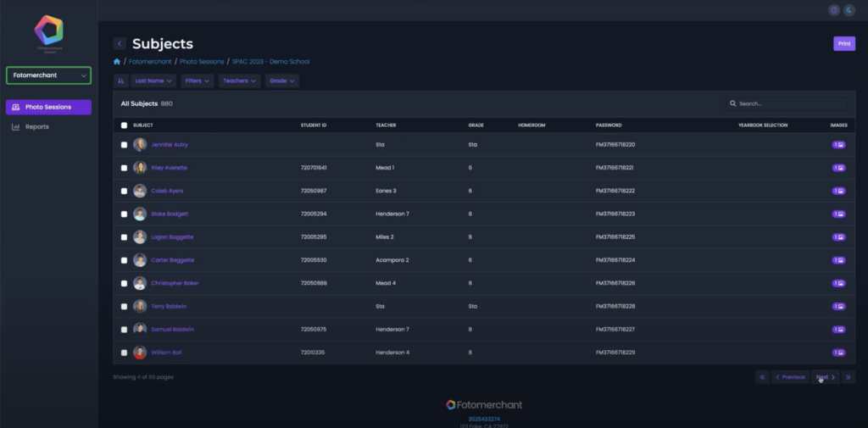Open William Ball's images badge
This screenshot has height=428, width=868.
838,352
